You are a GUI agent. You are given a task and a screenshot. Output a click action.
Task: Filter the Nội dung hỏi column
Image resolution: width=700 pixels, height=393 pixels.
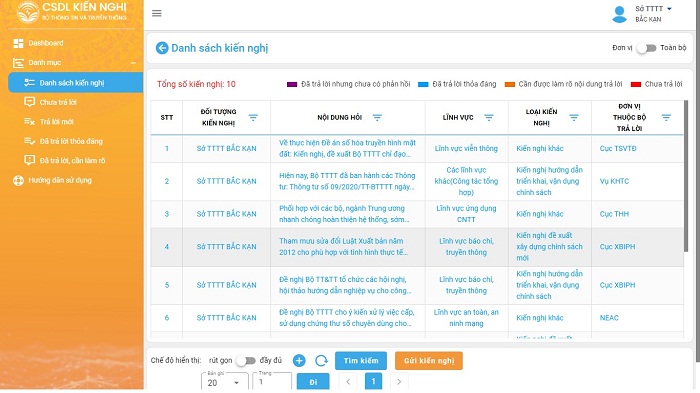tap(377, 117)
